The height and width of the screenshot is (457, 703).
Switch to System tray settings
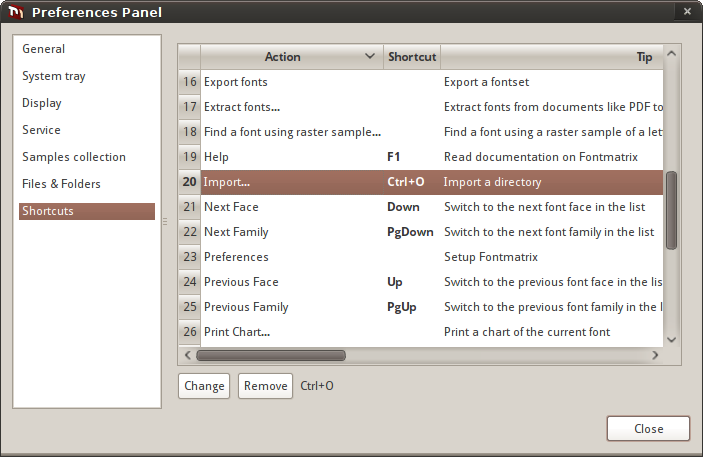(54, 76)
